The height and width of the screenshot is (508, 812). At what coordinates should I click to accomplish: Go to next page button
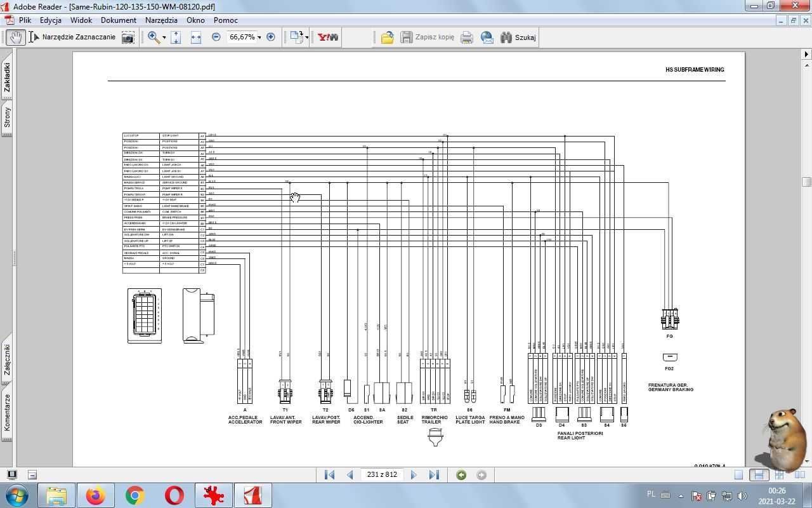[x=414, y=475]
